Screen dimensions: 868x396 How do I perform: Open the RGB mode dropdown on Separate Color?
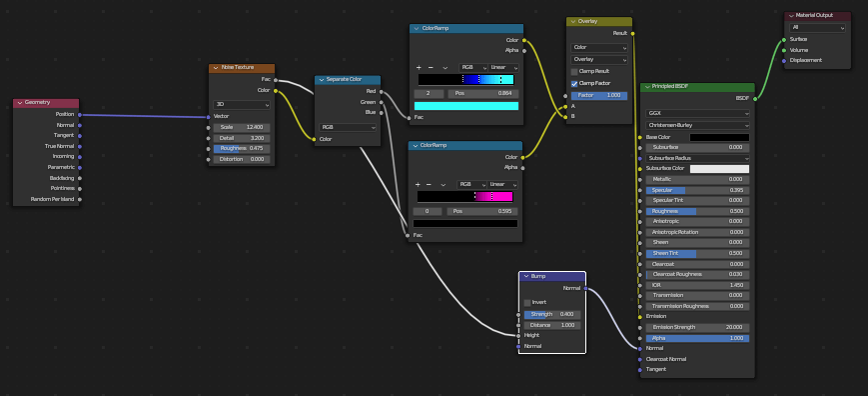pos(348,127)
